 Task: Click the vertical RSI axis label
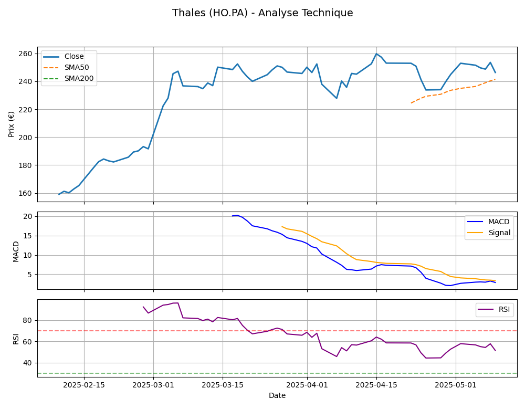click(x=16, y=339)
